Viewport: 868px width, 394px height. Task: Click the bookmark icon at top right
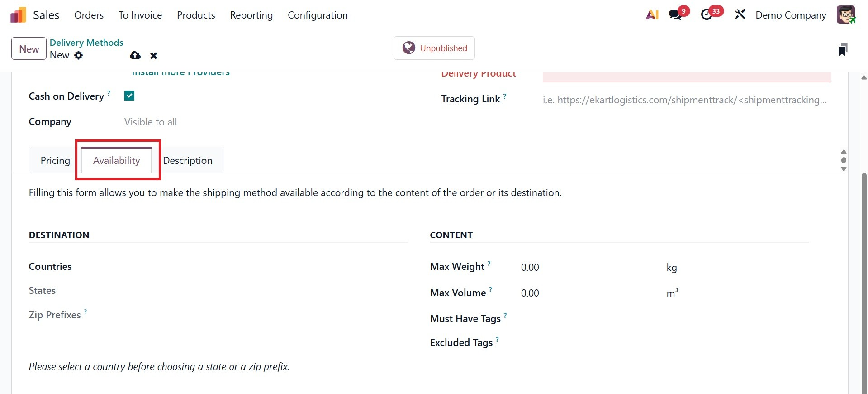coord(842,49)
